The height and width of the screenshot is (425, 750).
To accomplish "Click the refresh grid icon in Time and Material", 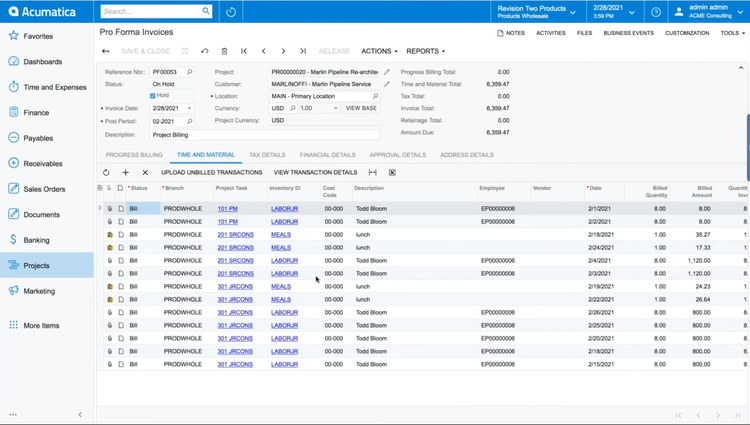I will [x=106, y=172].
